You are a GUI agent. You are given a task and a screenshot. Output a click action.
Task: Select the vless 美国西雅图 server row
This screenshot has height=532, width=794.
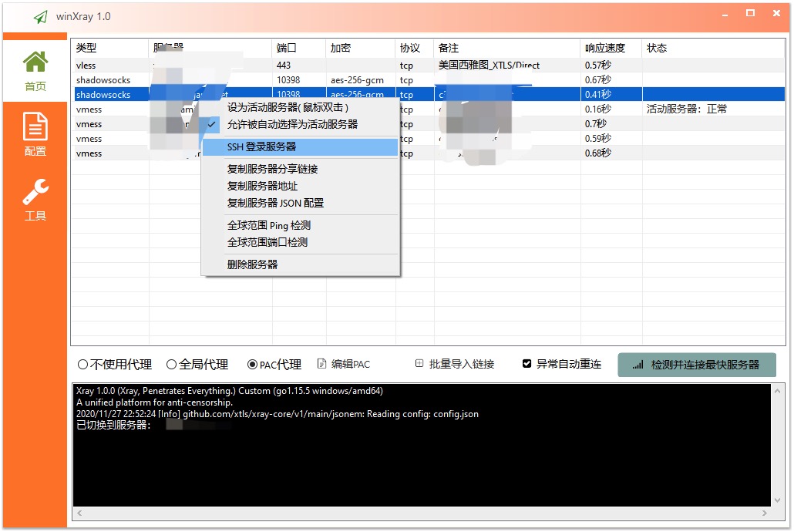(428, 66)
